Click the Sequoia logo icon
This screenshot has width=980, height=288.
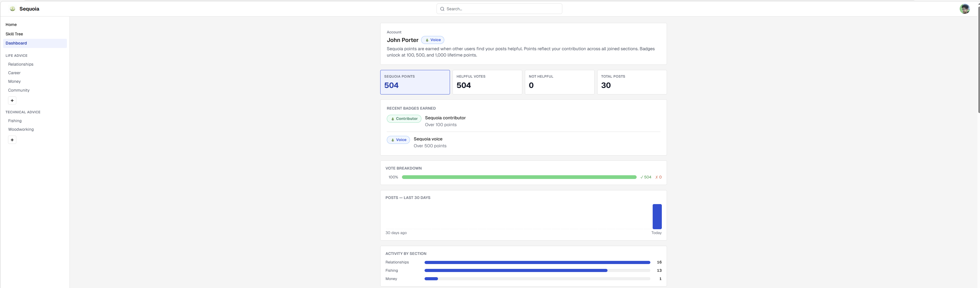click(13, 9)
